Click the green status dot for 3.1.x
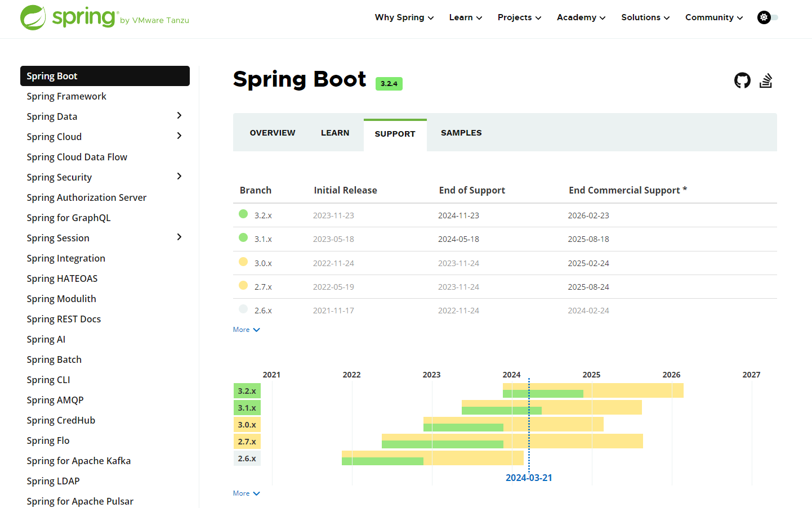Viewport: 812px width, 508px height. pos(243,237)
